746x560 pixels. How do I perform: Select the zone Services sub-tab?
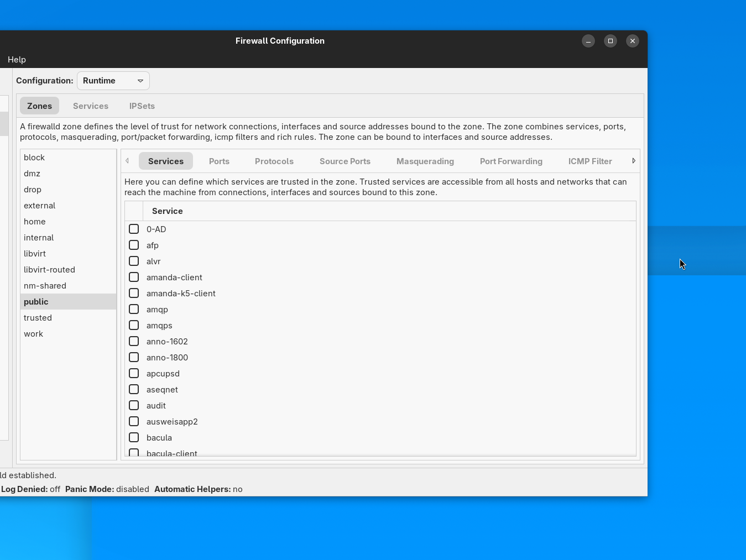tap(166, 161)
